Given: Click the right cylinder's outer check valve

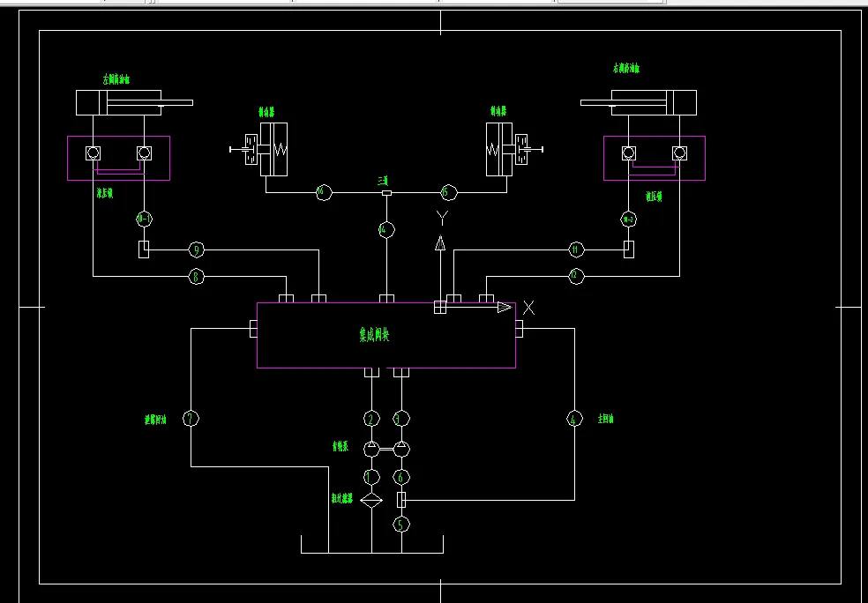Looking at the screenshot, I should 679,153.
